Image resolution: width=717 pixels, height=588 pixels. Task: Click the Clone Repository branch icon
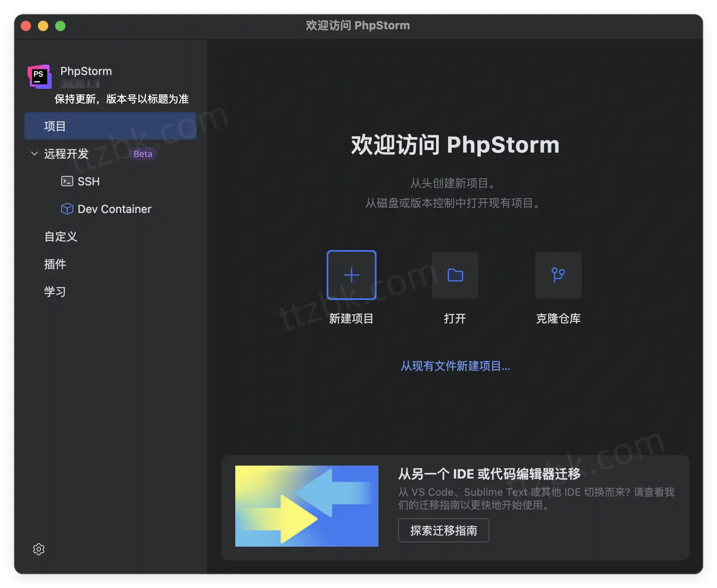click(x=558, y=275)
